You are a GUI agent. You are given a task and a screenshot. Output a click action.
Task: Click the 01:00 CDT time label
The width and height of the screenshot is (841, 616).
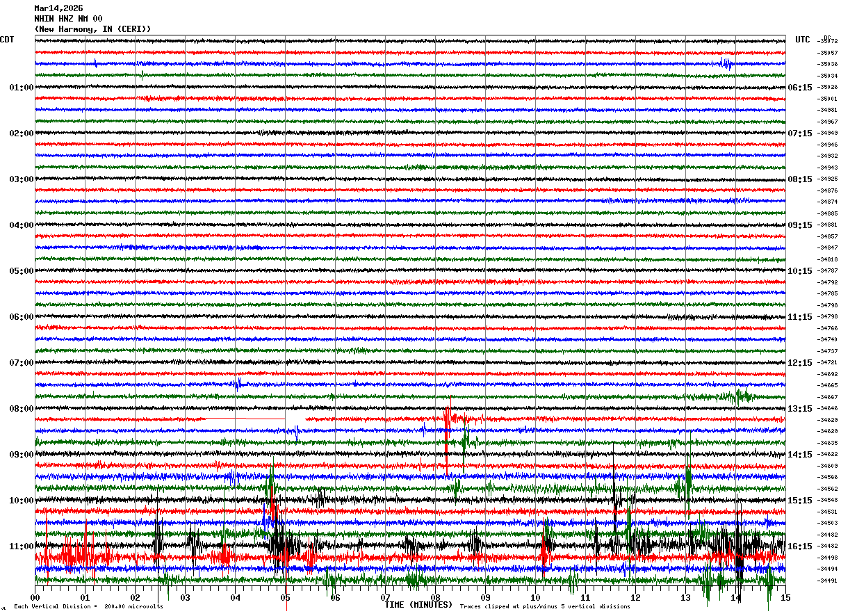[22, 88]
